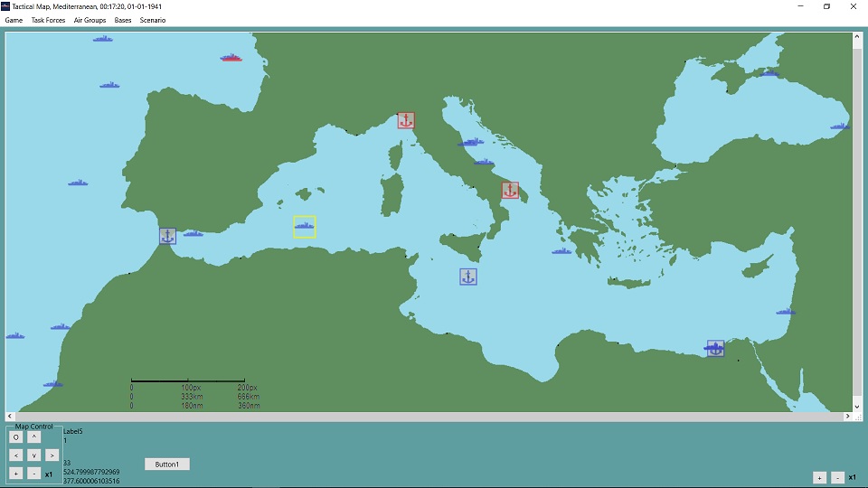Reset map with the O button
The image size is (868, 488).
pos(15,436)
